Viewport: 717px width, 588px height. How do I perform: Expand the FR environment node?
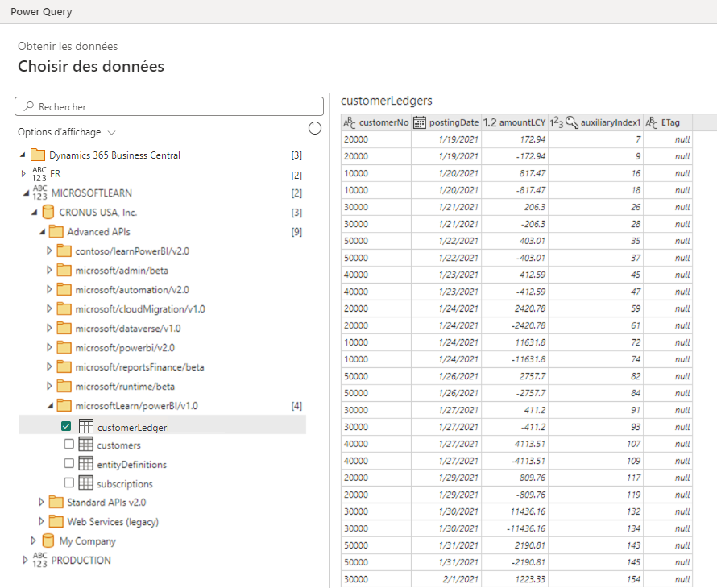coord(24,174)
